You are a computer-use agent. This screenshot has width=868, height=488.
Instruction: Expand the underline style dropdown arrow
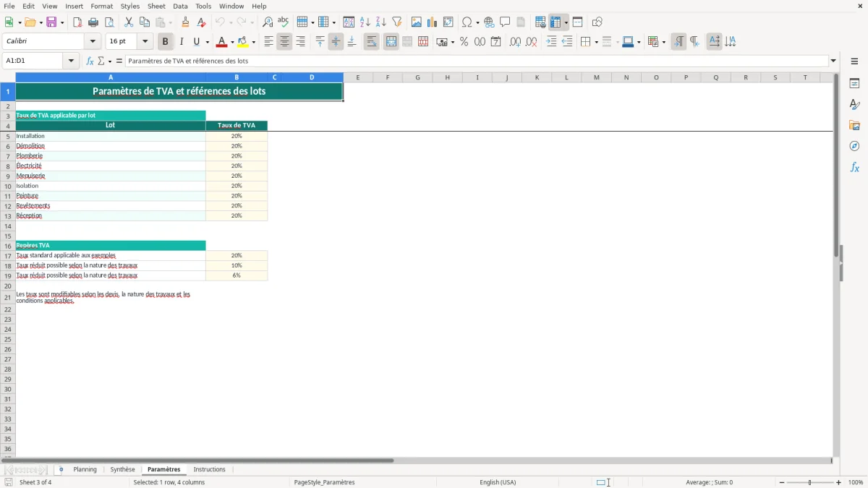(x=207, y=42)
